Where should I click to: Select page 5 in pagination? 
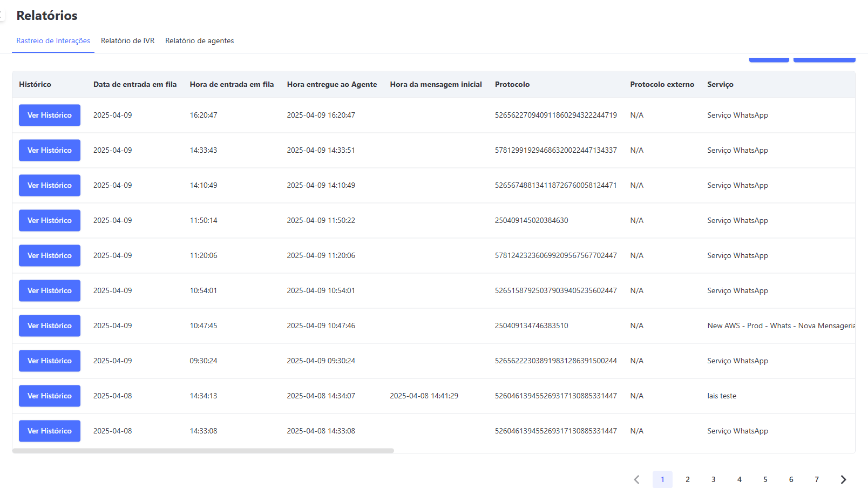coord(765,479)
